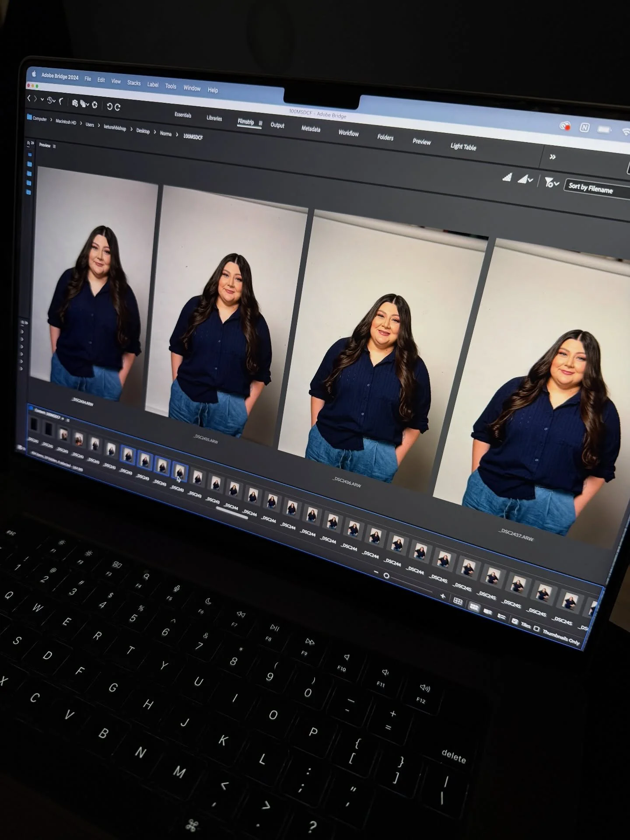Go back with the left arrow button
The height and width of the screenshot is (840, 630).
(x=29, y=98)
